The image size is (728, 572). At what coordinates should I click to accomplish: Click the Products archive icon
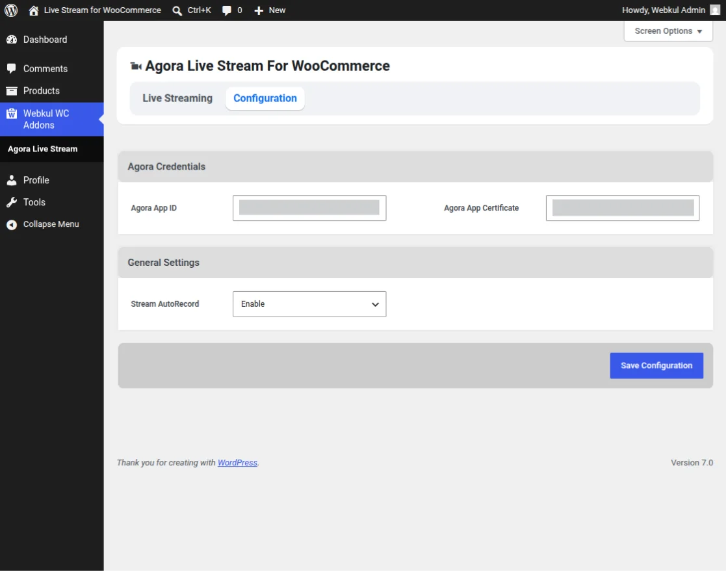(x=12, y=91)
